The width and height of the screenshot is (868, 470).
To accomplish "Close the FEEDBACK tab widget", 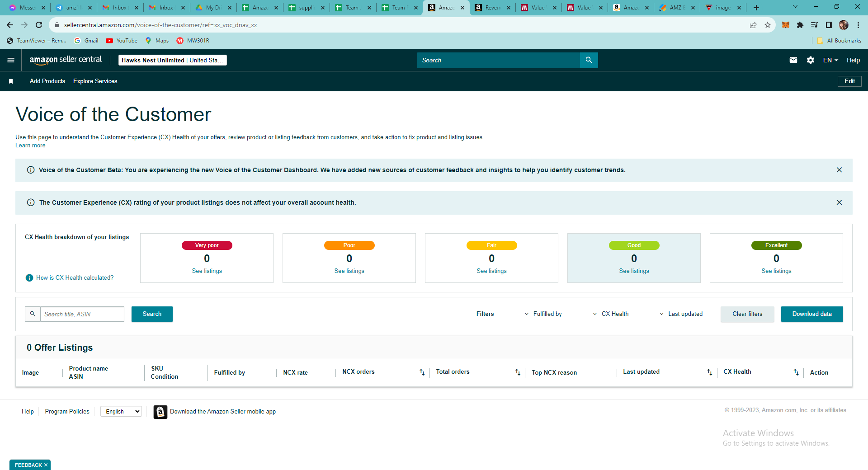I will (x=46, y=465).
